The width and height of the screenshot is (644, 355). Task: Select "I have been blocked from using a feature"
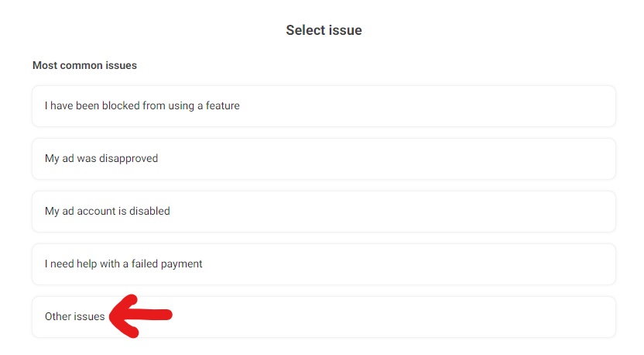(x=324, y=106)
